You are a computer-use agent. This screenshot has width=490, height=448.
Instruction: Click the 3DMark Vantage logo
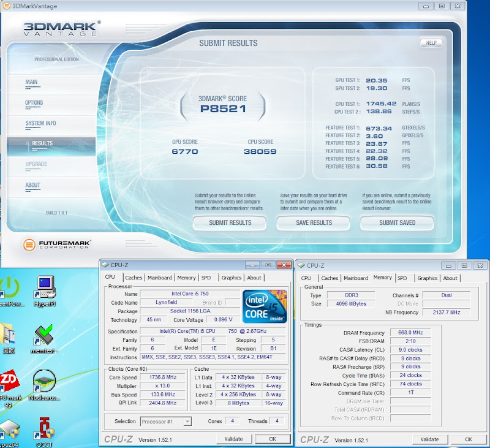point(62,28)
